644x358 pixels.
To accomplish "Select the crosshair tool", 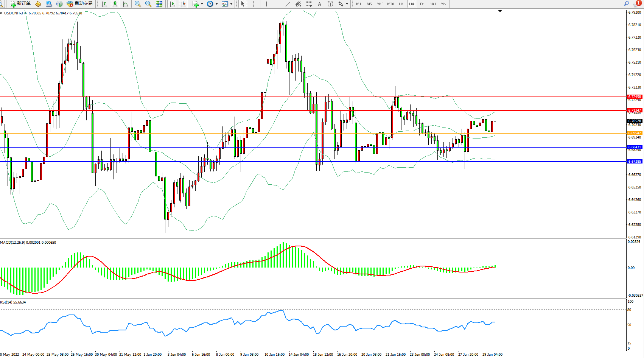I will click(x=254, y=4).
